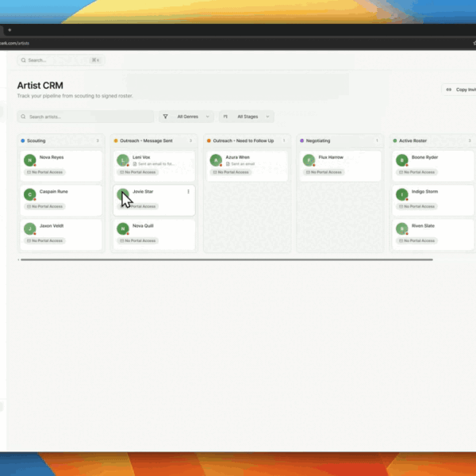Click the horizontal scrollbar below the board
The height and width of the screenshot is (476, 476).
[226, 259]
